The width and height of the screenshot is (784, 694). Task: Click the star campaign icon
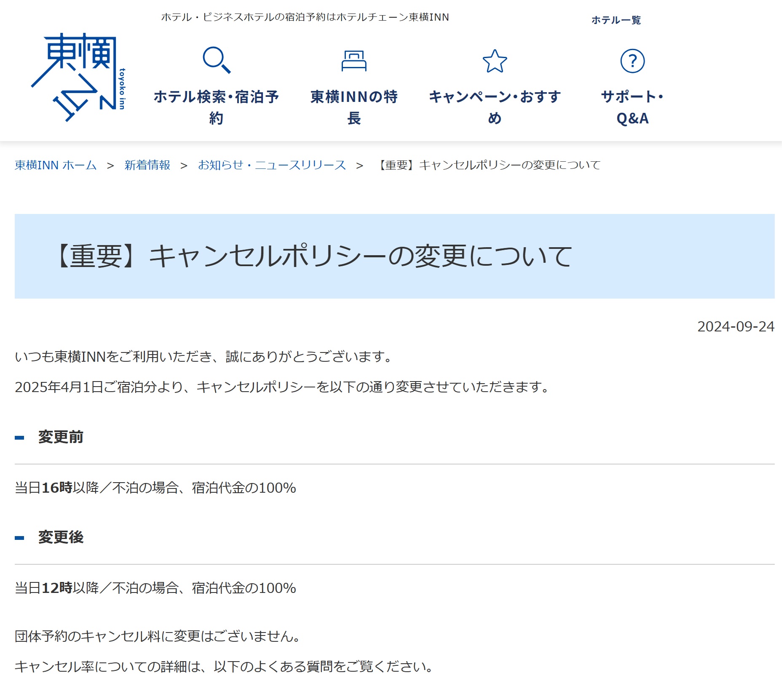[495, 61]
